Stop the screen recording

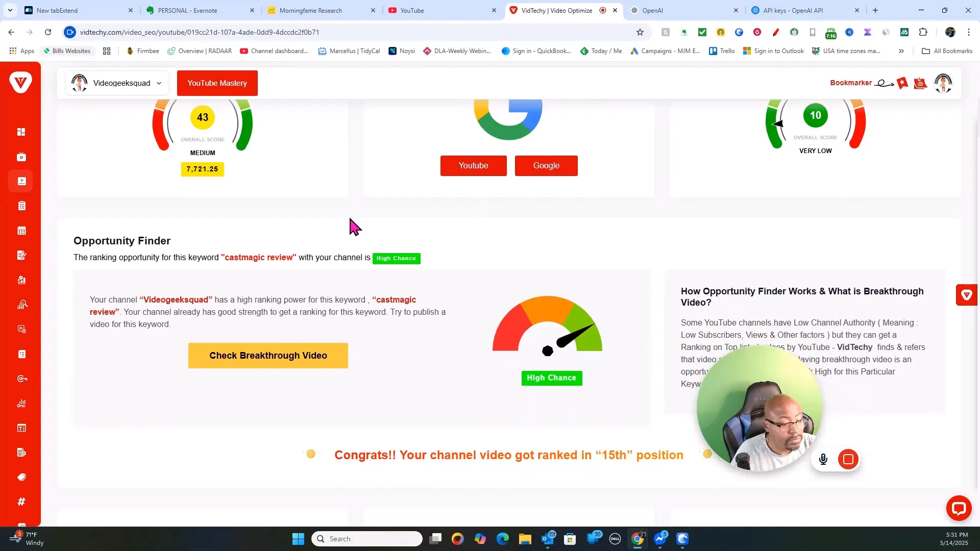[848, 459]
